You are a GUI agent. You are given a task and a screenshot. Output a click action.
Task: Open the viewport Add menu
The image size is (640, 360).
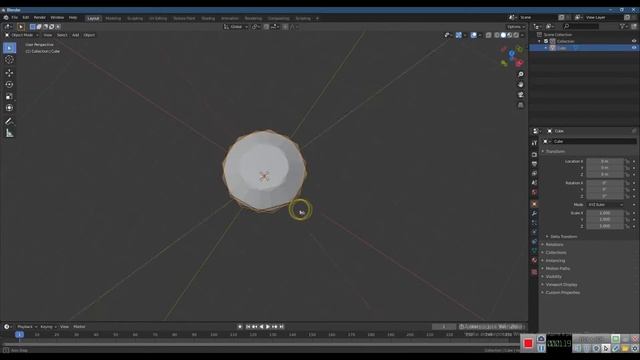click(x=76, y=35)
